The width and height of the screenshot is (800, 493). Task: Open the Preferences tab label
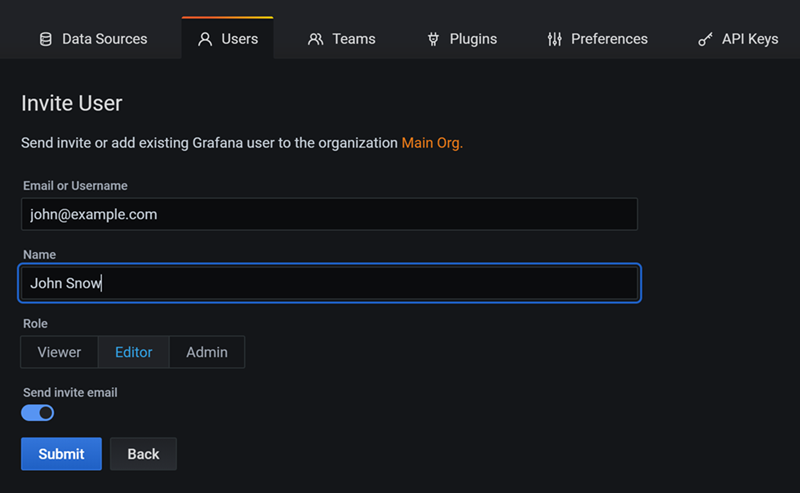(x=609, y=39)
